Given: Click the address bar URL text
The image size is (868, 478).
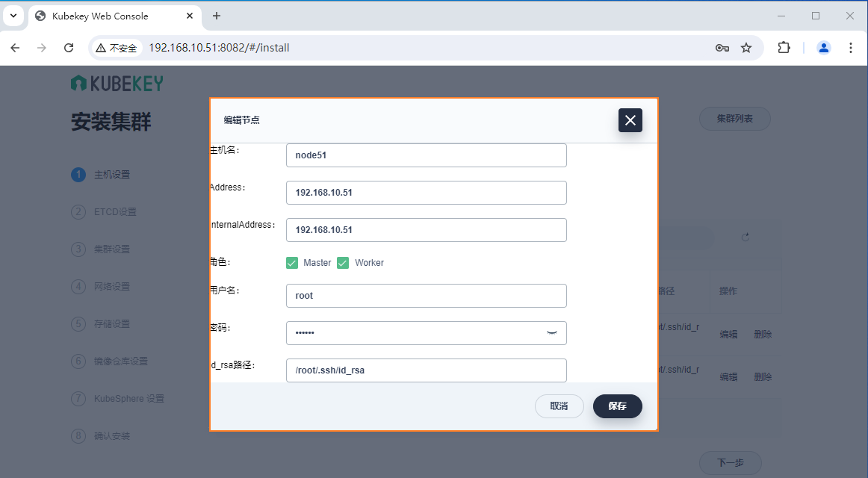Looking at the screenshot, I should (x=219, y=48).
